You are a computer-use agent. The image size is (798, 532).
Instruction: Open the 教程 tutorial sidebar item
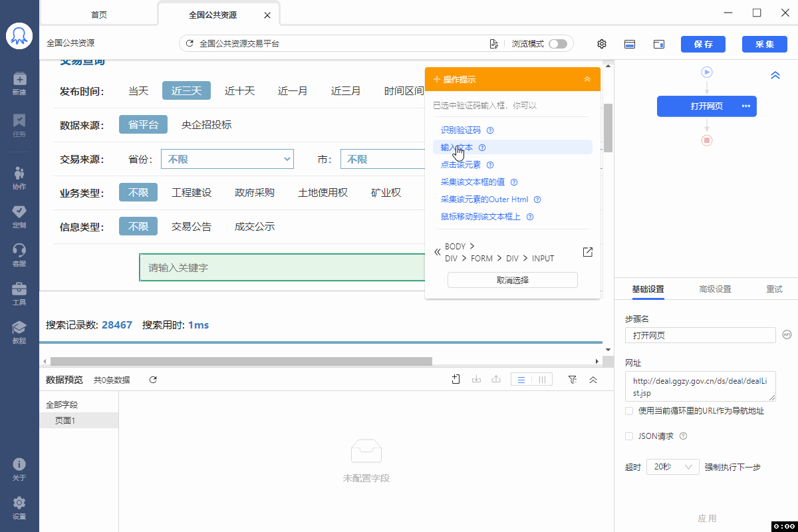pos(19,331)
